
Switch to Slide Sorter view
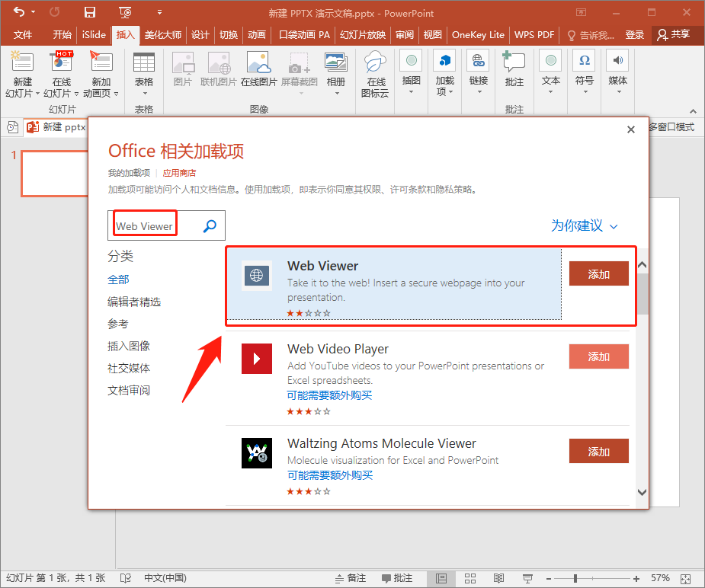(469, 578)
